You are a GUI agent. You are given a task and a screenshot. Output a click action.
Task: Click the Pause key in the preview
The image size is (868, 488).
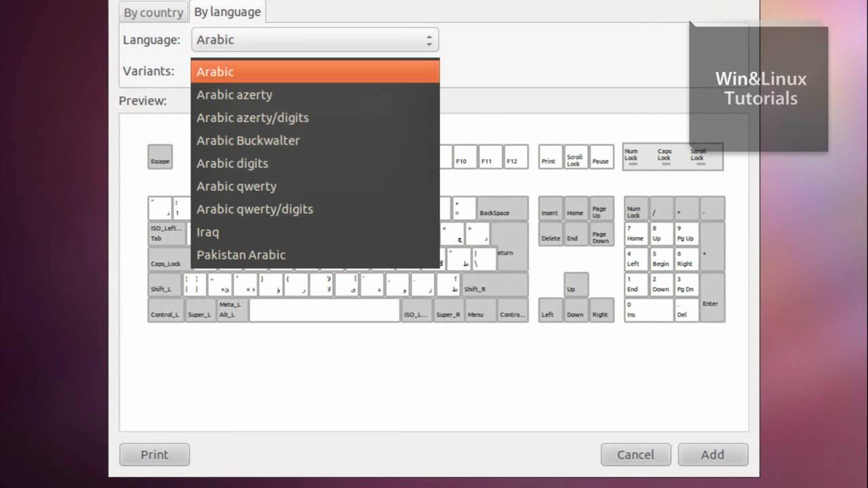[x=601, y=157]
